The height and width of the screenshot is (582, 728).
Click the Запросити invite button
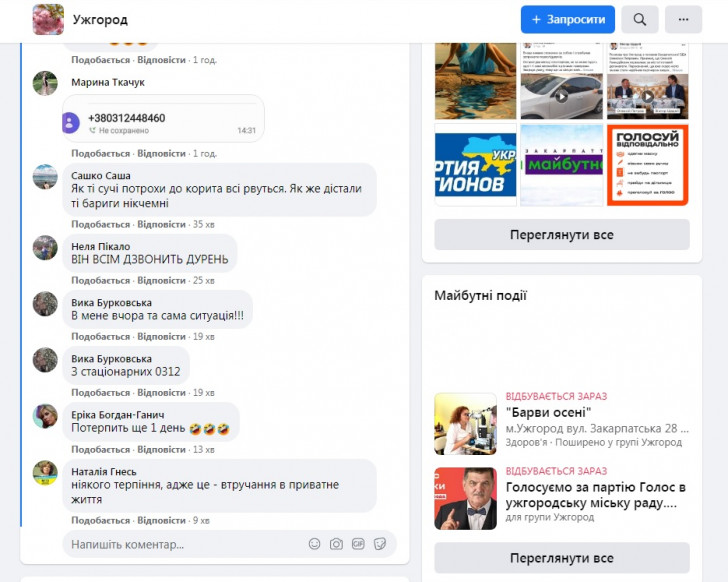[567, 19]
